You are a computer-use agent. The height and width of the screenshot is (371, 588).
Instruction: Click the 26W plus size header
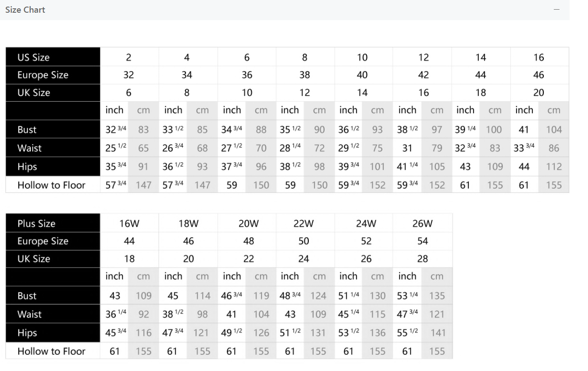[423, 224]
